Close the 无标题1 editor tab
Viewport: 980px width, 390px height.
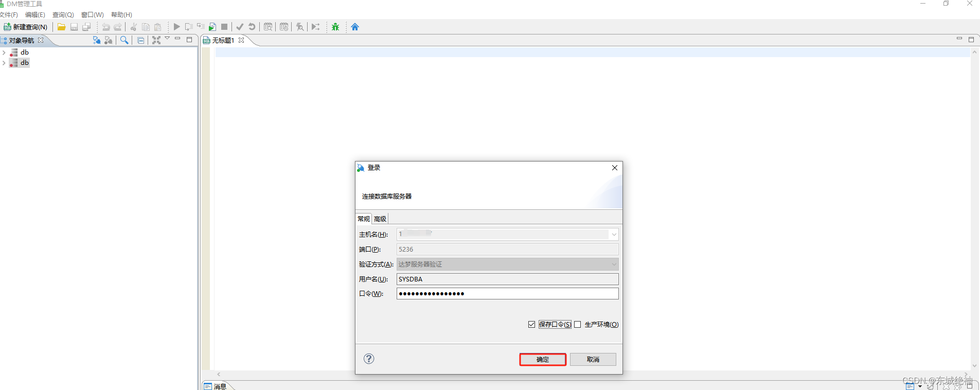pyautogui.click(x=241, y=40)
